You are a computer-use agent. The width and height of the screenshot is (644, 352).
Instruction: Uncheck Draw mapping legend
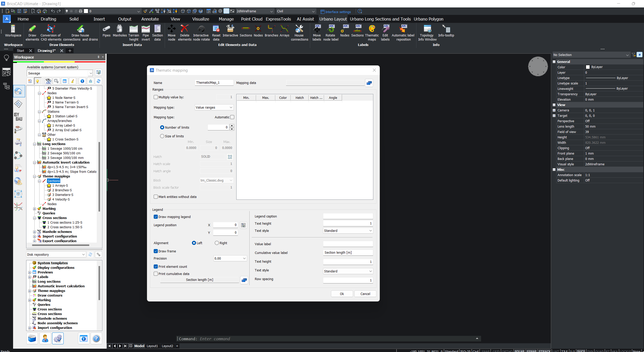[x=156, y=217]
